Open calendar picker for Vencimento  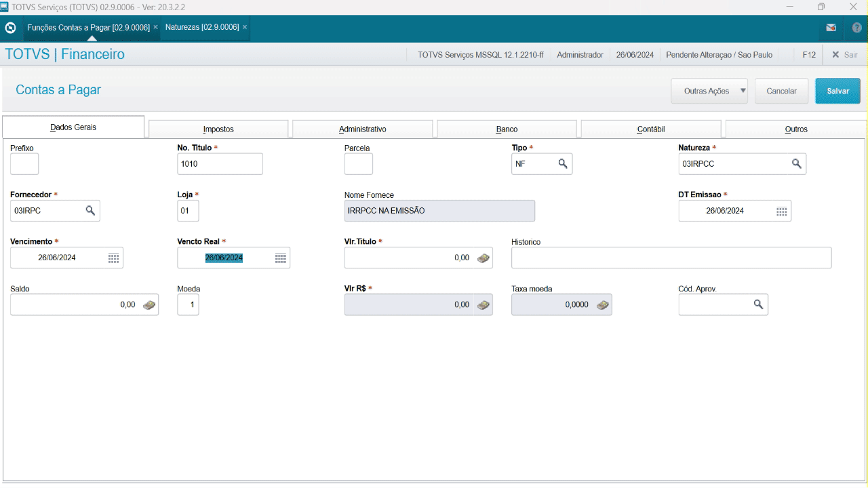pyautogui.click(x=113, y=258)
